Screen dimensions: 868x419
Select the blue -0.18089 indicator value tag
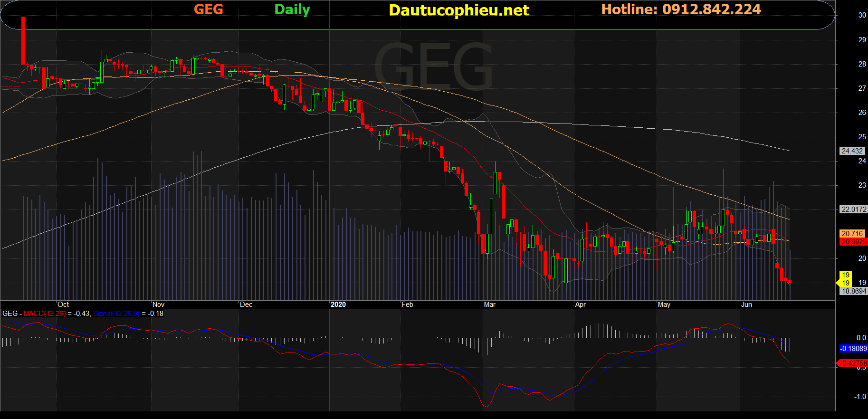pos(853,349)
